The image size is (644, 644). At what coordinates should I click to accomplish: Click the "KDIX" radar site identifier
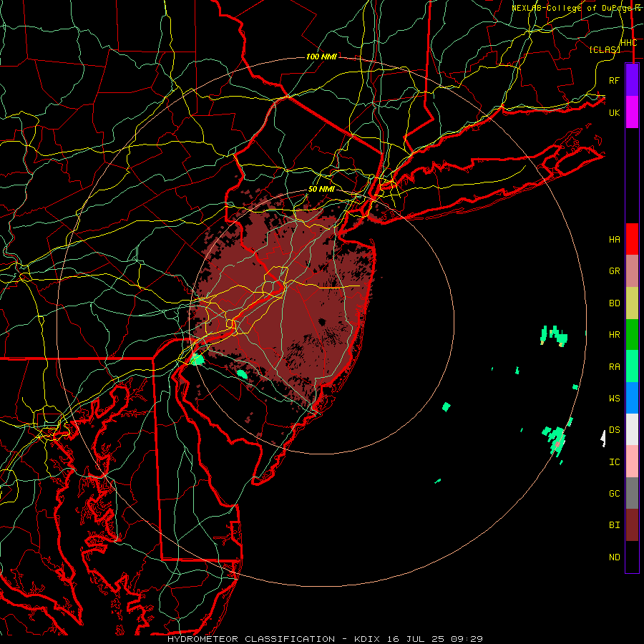(368, 639)
